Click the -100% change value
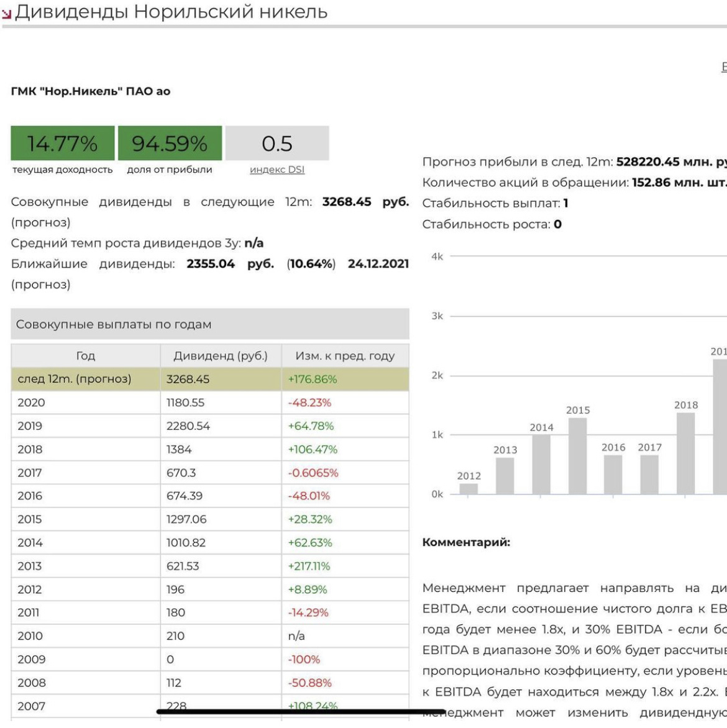The height and width of the screenshot is (728, 727). point(304,659)
